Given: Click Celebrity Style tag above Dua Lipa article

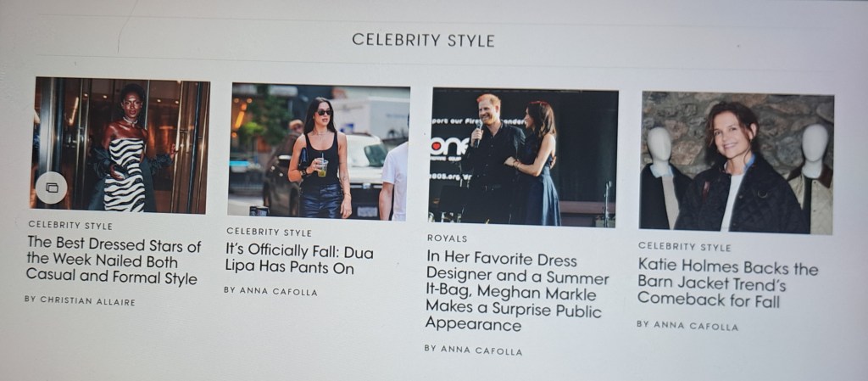Looking at the screenshot, I should pos(269,233).
